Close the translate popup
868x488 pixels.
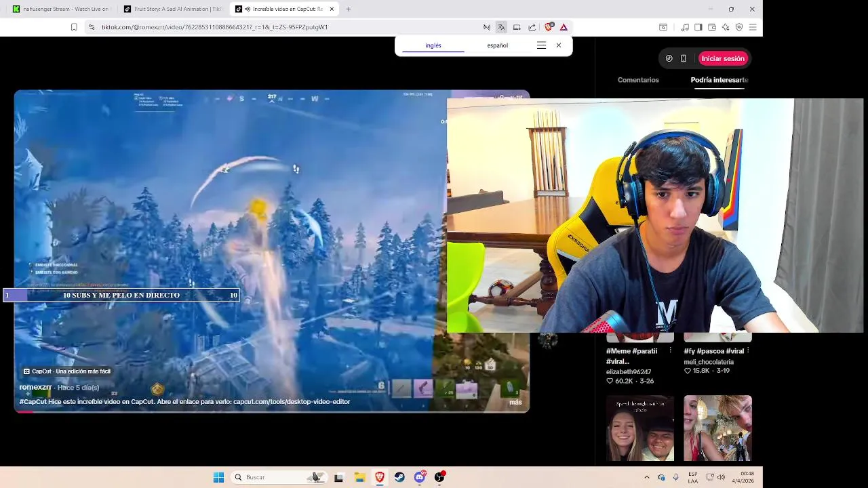tap(559, 45)
